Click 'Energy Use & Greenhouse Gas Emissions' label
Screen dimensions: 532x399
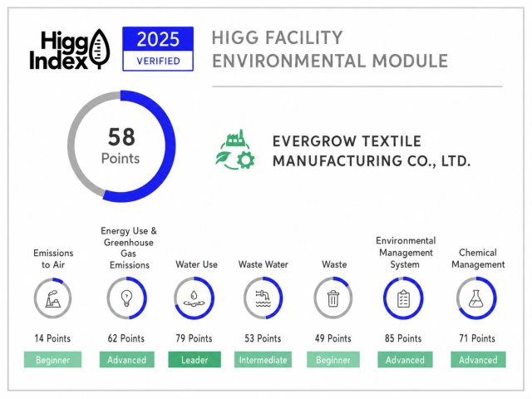(129, 248)
